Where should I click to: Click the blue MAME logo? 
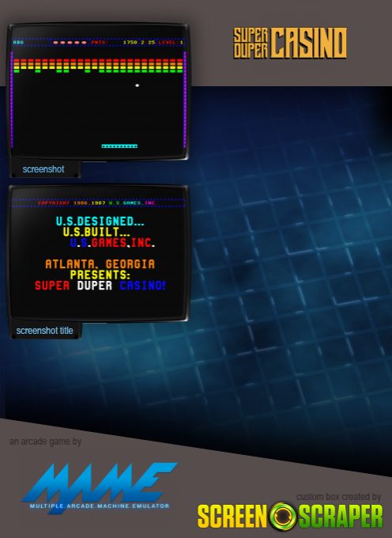[100, 487]
